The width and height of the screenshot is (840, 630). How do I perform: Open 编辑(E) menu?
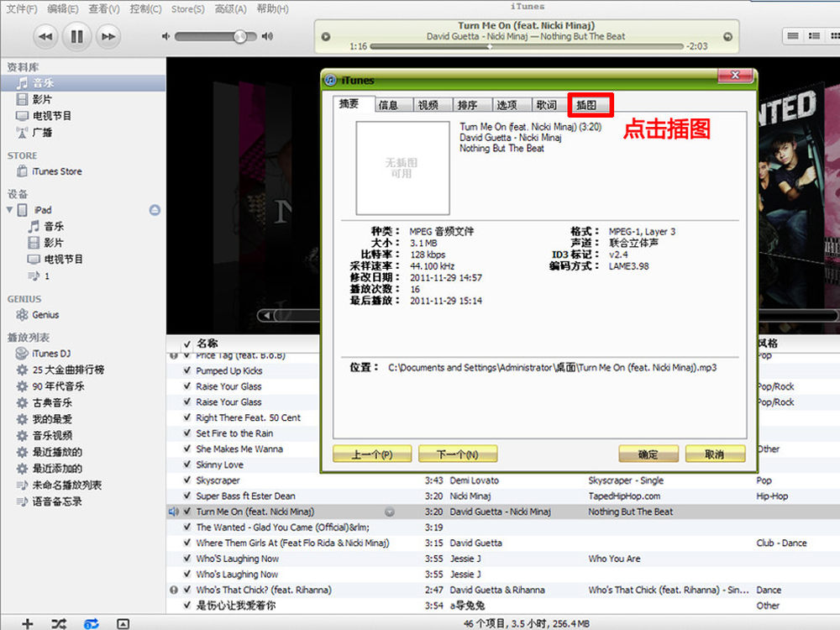(63, 8)
